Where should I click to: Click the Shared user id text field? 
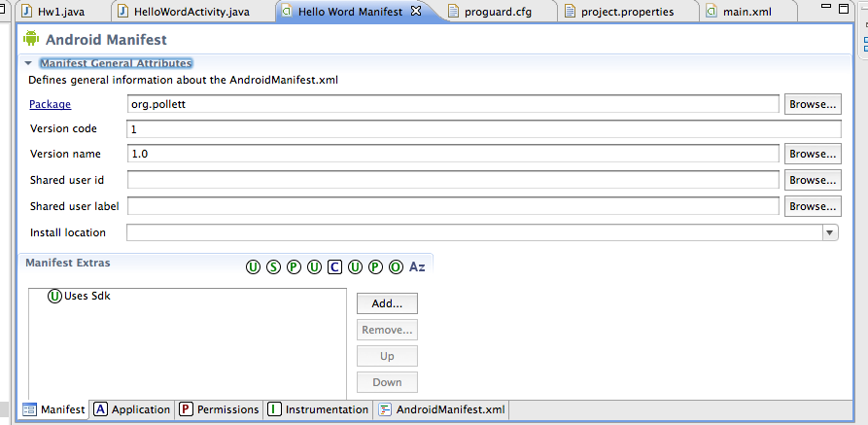(453, 180)
